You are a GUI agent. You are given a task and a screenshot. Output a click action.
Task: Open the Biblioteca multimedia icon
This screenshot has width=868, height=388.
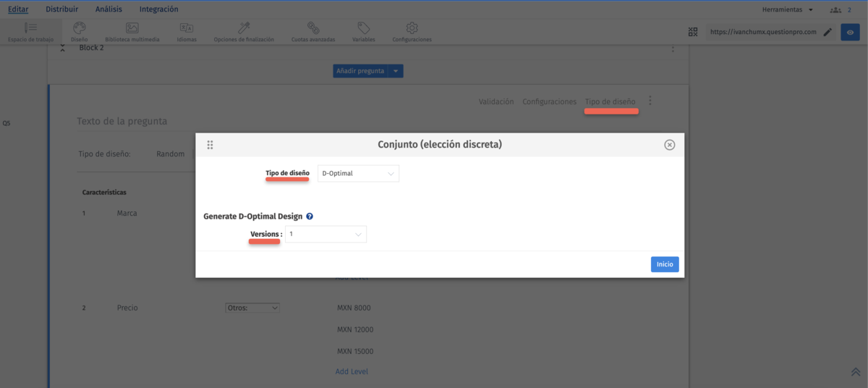click(132, 28)
